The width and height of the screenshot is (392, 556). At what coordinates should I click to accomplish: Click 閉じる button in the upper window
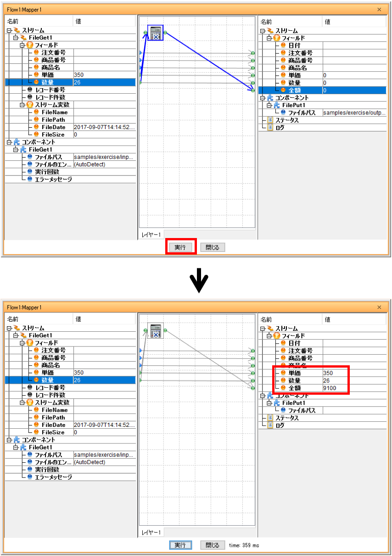pos(213,247)
